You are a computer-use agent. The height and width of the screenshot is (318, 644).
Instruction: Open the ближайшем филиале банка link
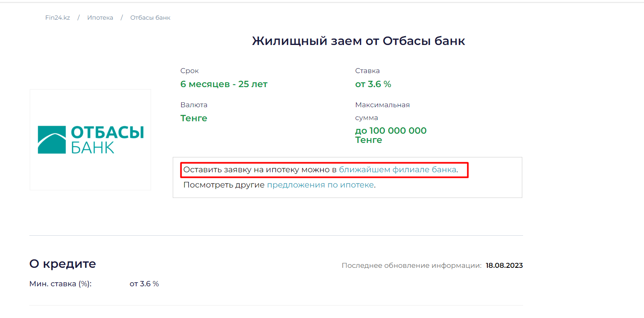click(x=398, y=169)
